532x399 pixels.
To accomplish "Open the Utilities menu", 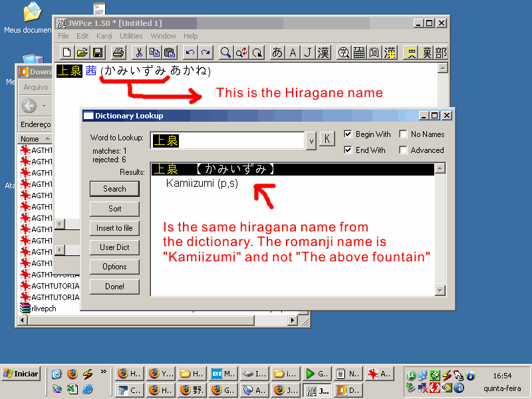I will [x=131, y=36].
